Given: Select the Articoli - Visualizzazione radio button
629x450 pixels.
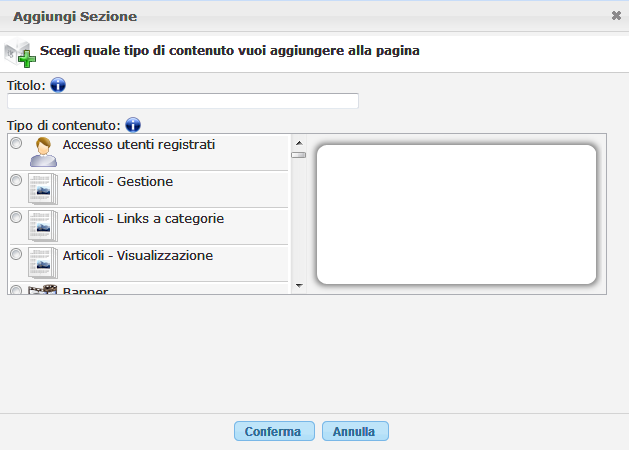Looking at the screenshot, I should click(x=16, y=254).
